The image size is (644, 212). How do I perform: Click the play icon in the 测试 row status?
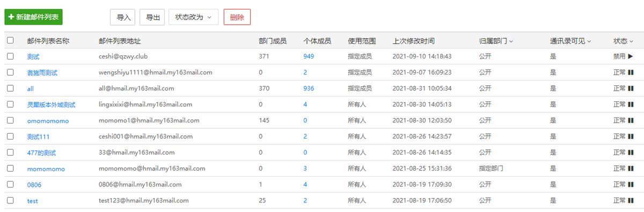631,56
